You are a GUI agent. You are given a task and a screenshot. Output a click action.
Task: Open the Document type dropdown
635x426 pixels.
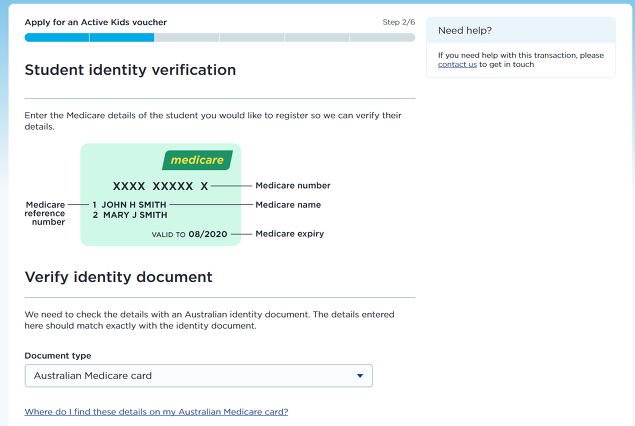198,376
